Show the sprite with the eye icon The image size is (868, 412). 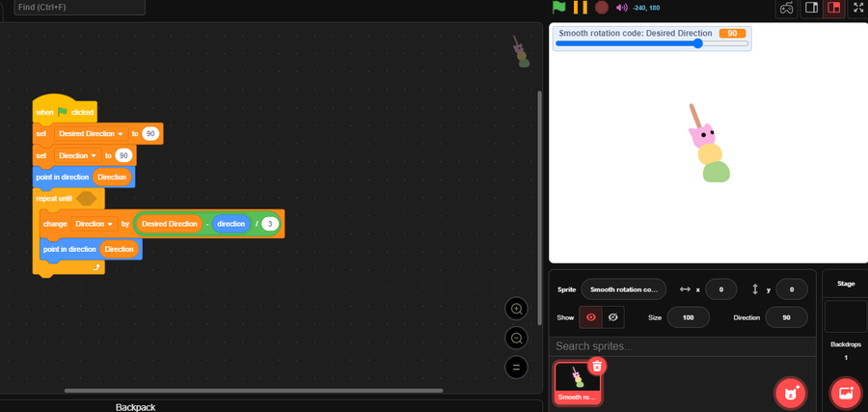coord(590,317)
